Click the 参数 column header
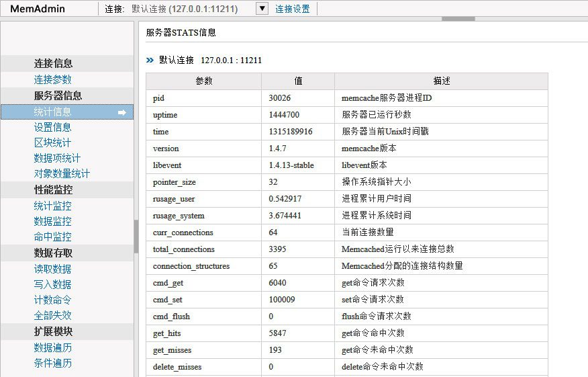The image size is (588, 377). pos(204,81)
